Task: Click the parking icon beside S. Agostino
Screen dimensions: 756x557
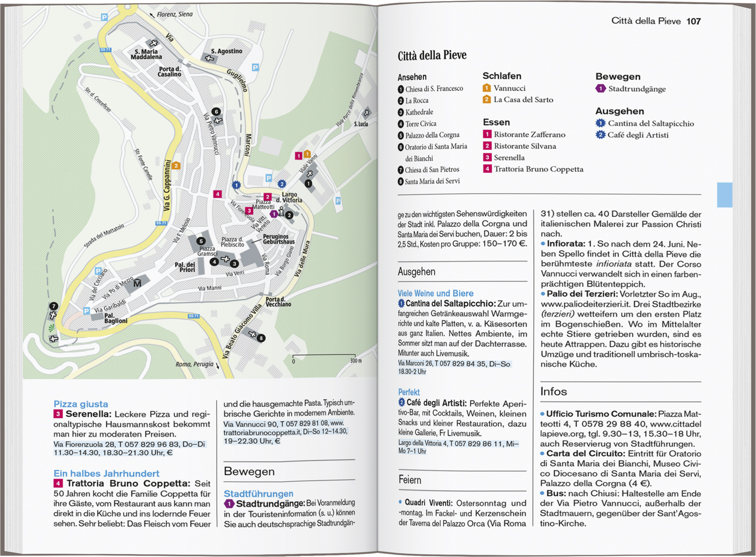Action: coord(256,68)
